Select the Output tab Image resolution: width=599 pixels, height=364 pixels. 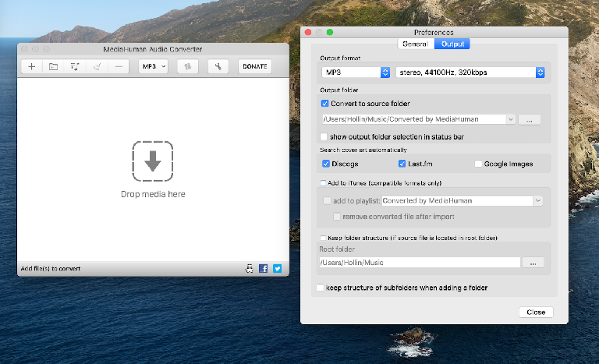(452, 44)
